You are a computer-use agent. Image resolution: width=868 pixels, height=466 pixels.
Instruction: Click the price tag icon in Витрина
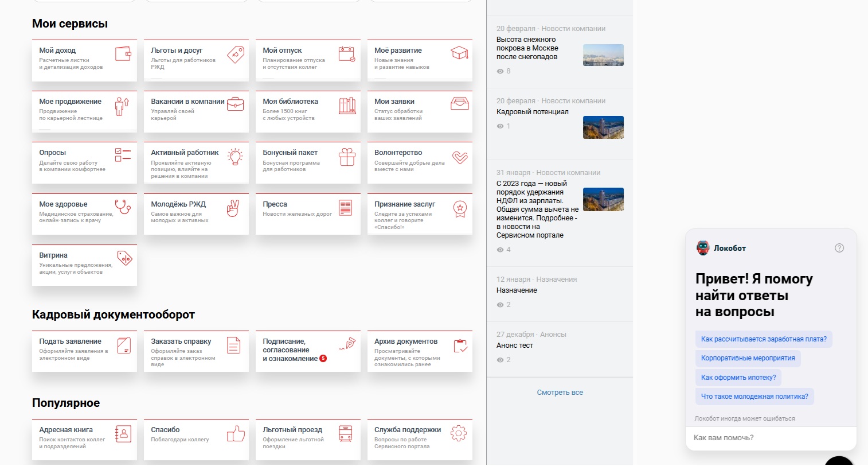124,258
